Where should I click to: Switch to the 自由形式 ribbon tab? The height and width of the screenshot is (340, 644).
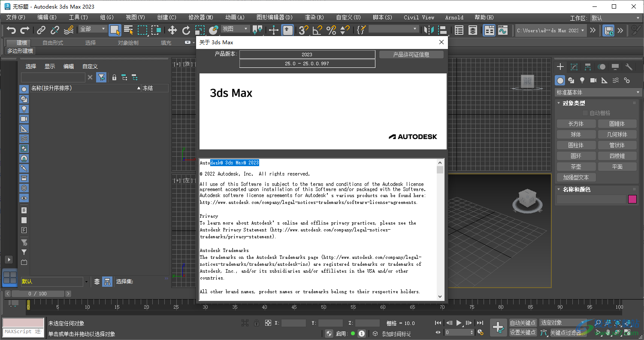point(53,42)
